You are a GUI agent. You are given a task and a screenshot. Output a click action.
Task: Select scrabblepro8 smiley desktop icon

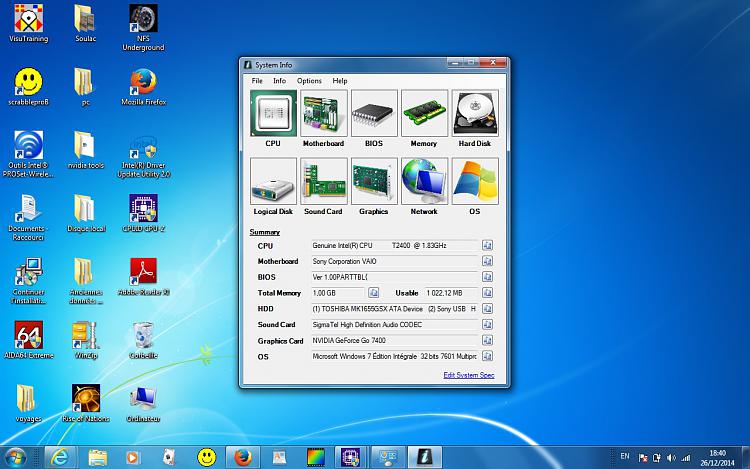click(x=29, y=87)
